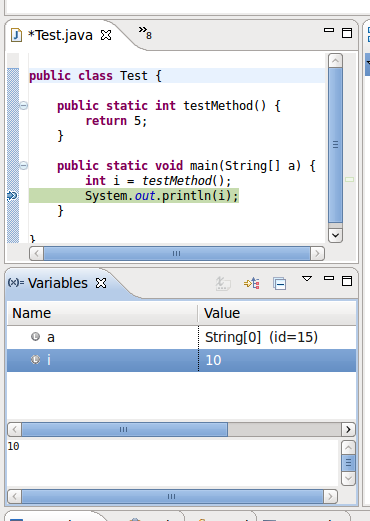Show the hidden editors list (»8)
370x521 pixels.
pos(145,33)
